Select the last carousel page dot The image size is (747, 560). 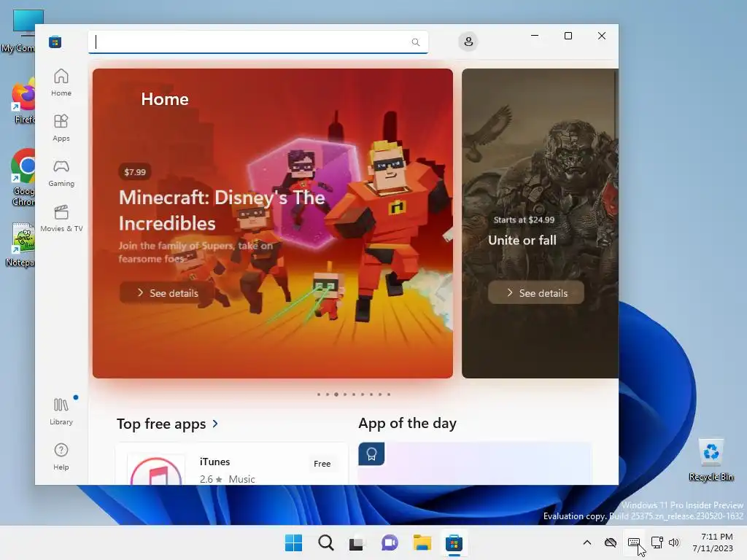point(389,394)
